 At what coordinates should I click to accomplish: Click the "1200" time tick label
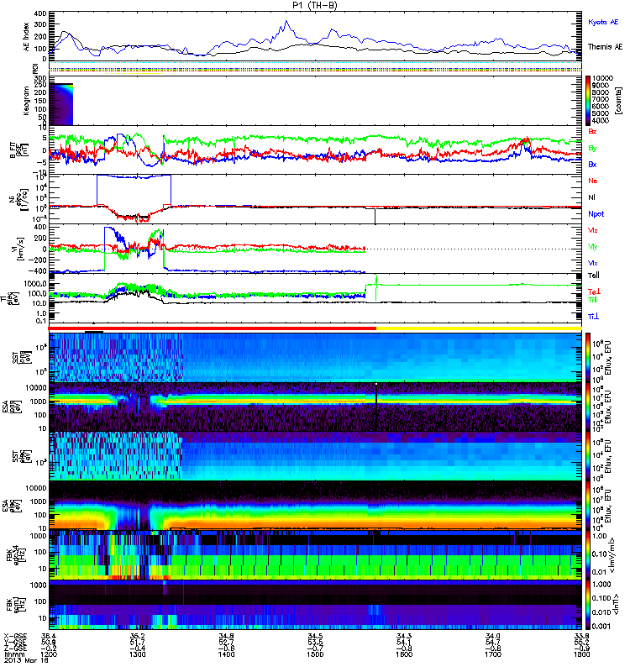[x=49, y=654]
